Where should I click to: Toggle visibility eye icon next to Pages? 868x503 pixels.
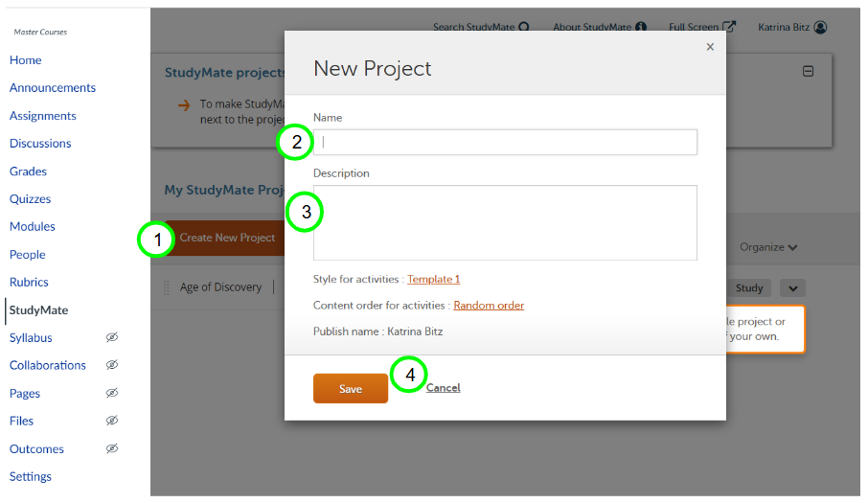click(x=112, y=393)
